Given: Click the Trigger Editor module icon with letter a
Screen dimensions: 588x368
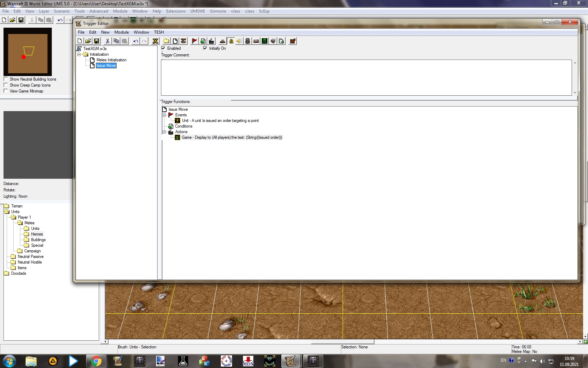Looking at the screenshot, I should tap(231, 41).
